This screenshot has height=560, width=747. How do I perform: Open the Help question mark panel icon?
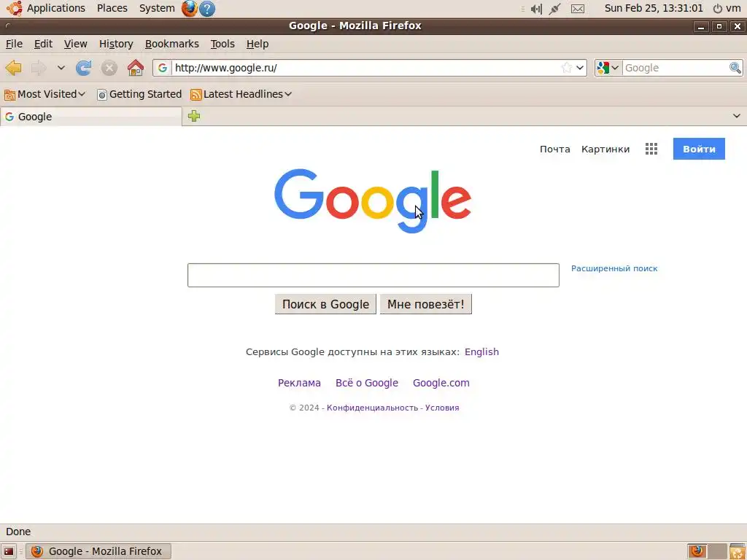click(x=206, y=9)
